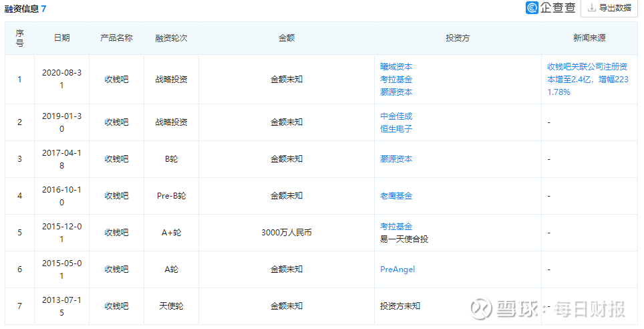This screenshot has width=644, height=329.
Task: Click 收钱吧 in the 2020-08-31 row
Action: coord(117,80)
